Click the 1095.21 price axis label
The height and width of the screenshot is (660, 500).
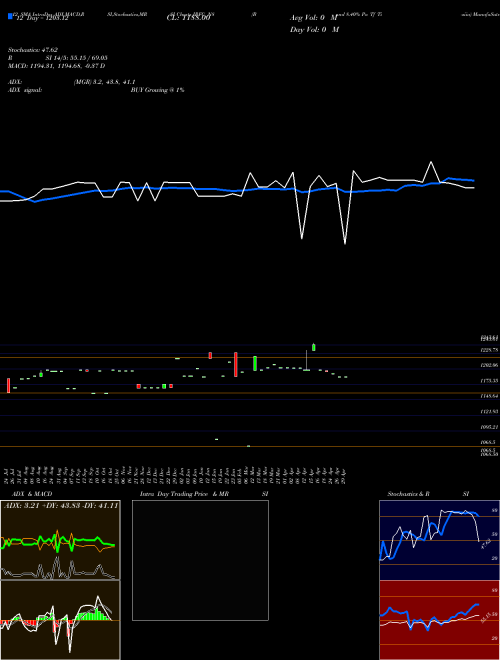click(489, 427)
